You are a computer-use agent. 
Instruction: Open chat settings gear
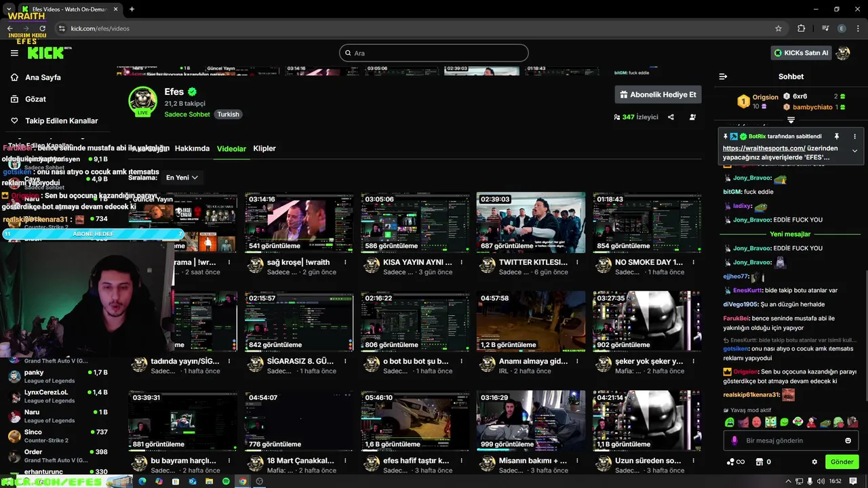pyautogui.click(x=814, y=462)
